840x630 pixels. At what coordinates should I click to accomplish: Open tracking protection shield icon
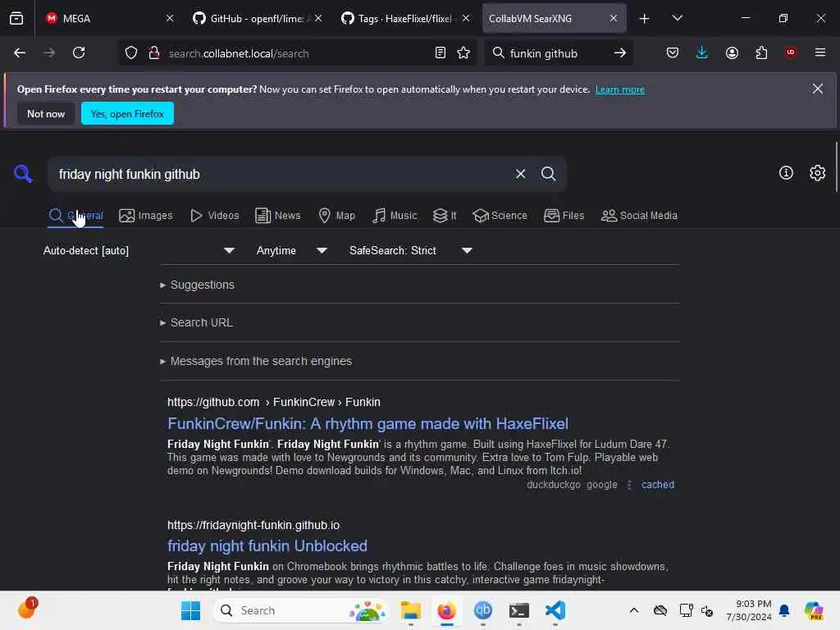[x=130, y=52]
